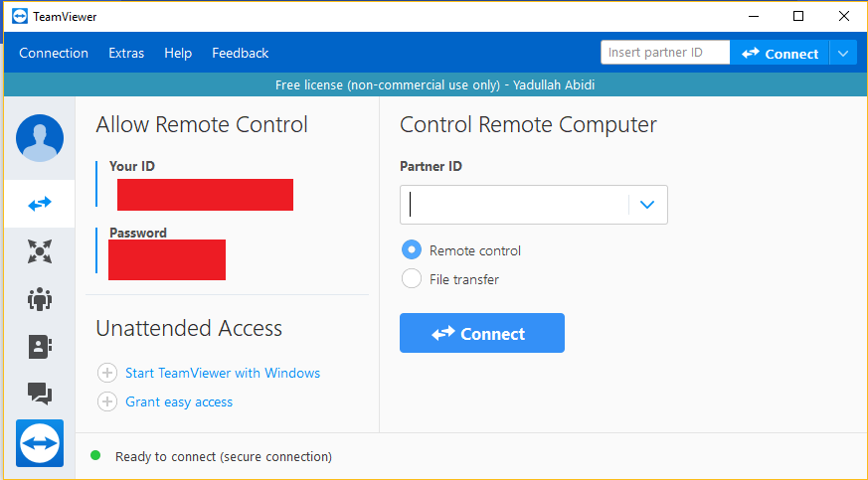The height and width of the screenshot is (480, 868).
Task: Open the Meeting sidebar icon
Action: 40,251
